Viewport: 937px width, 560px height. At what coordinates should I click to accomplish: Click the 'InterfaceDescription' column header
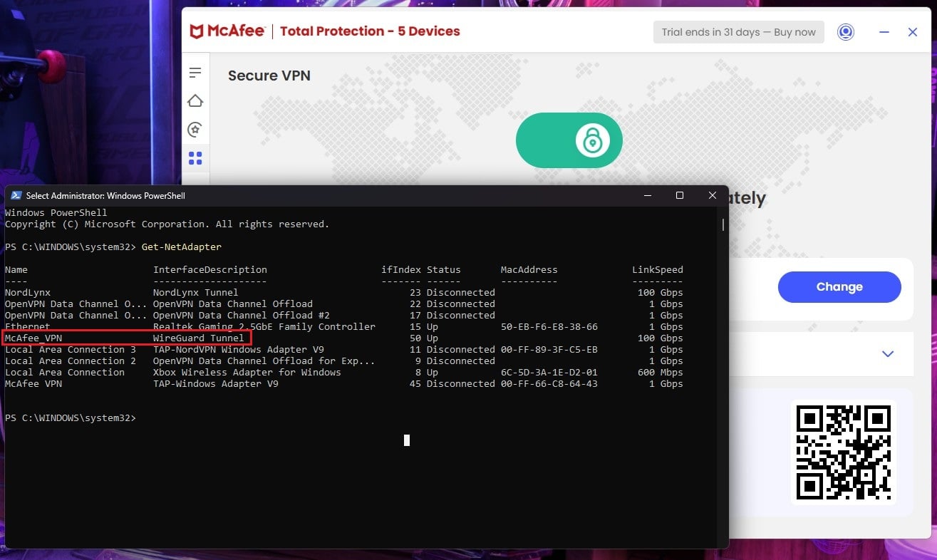[x=210, y=270]
